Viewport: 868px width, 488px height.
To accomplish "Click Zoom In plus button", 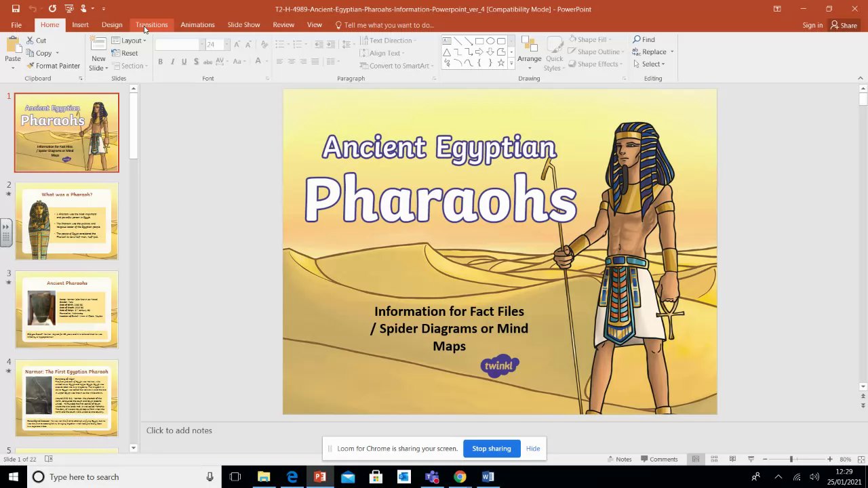I will point(829,460).
